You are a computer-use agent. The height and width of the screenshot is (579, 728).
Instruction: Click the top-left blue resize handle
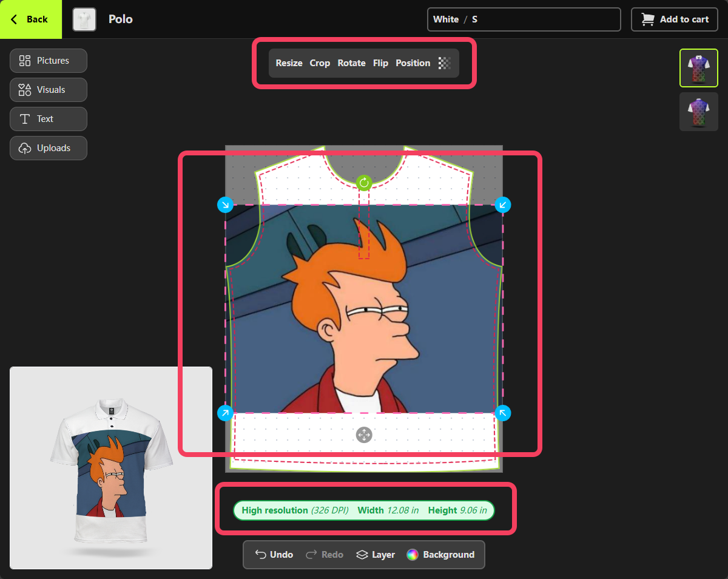coord(225,205)
